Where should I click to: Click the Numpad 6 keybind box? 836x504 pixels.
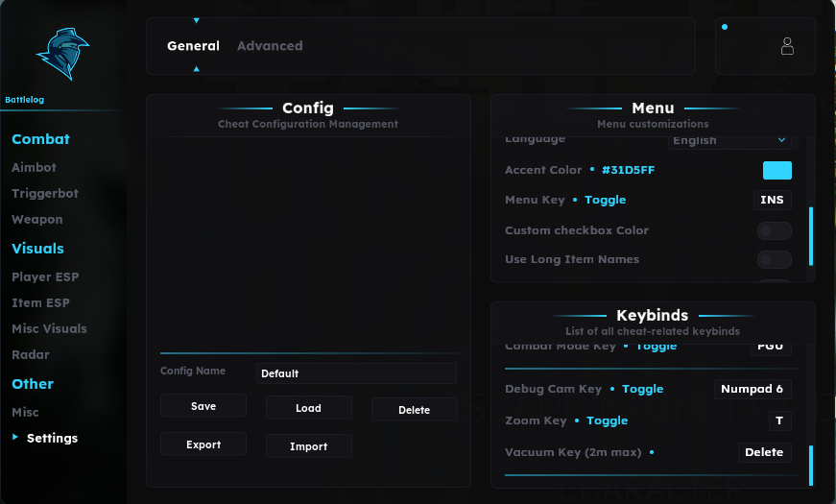pyautogui.click(x=752, y=389)
